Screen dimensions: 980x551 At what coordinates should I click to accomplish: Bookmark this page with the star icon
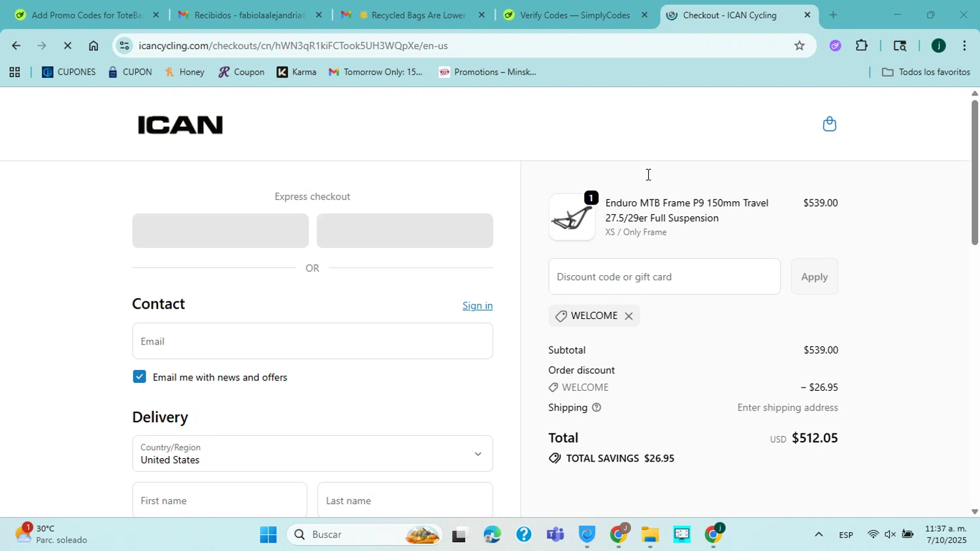(x=799, y=46)
